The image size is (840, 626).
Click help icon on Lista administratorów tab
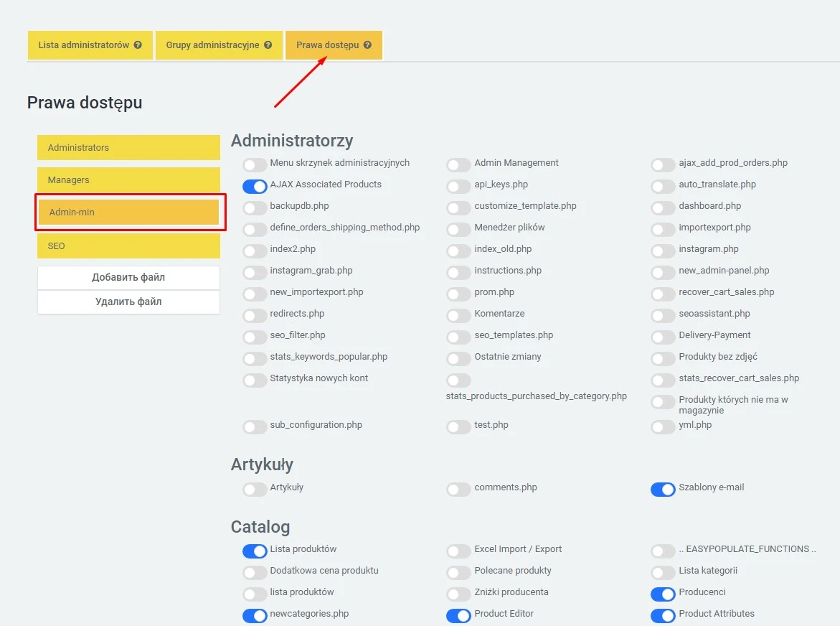coord(138,45)
